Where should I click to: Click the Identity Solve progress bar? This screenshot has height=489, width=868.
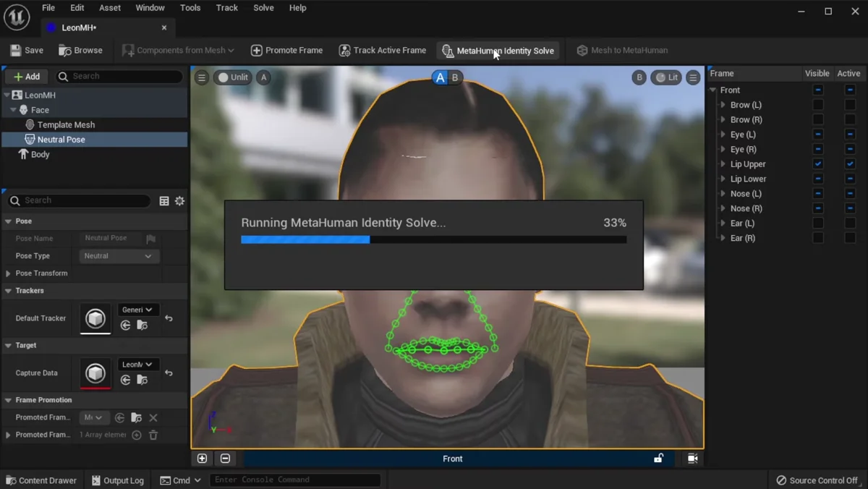click(x=433, y=239)
